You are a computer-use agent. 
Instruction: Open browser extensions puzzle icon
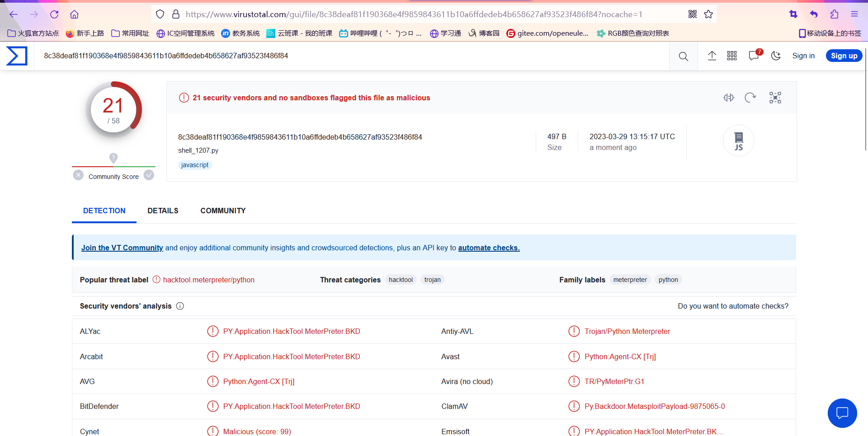[834, 14]
